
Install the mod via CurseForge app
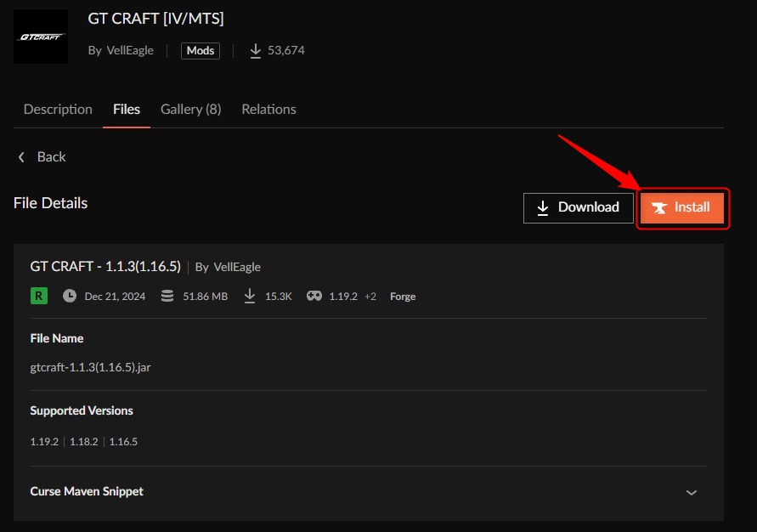coord(681,208)
